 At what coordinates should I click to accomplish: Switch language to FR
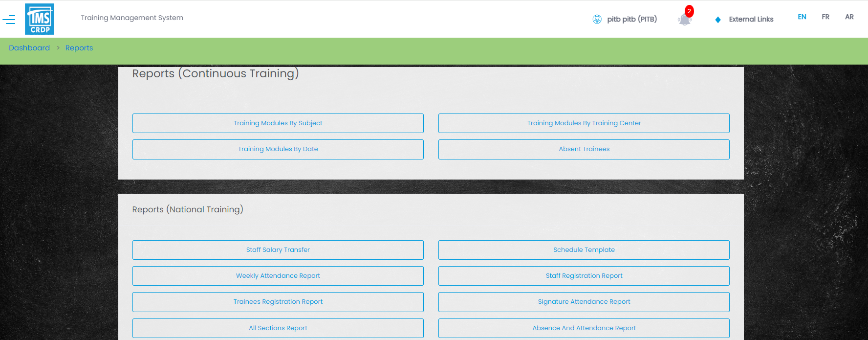[825, 17]
